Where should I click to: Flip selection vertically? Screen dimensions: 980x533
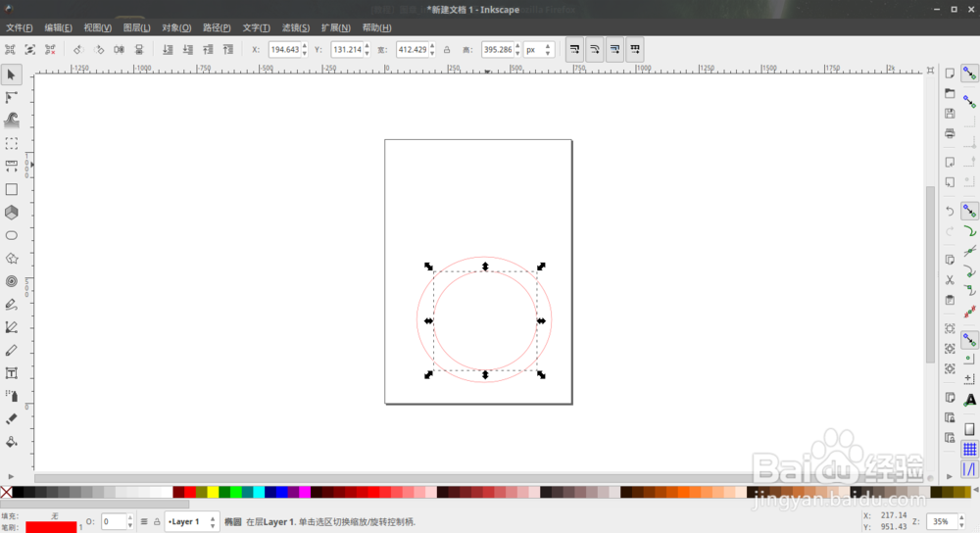[x=139, y=49]
